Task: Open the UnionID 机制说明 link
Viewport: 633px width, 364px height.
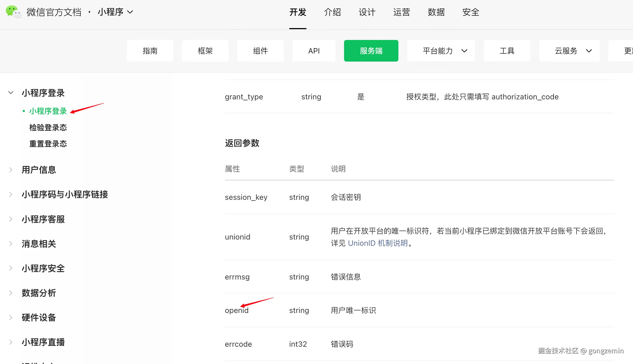Action: [378, 243]
